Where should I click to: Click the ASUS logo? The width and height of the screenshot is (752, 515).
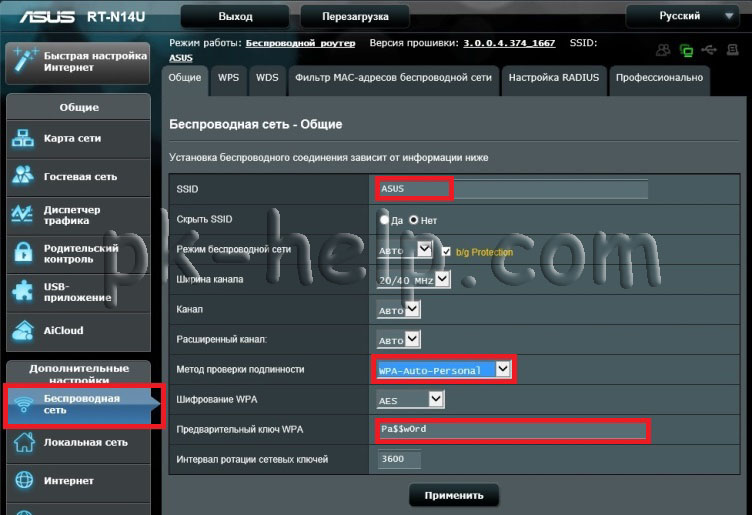(47, 17)
